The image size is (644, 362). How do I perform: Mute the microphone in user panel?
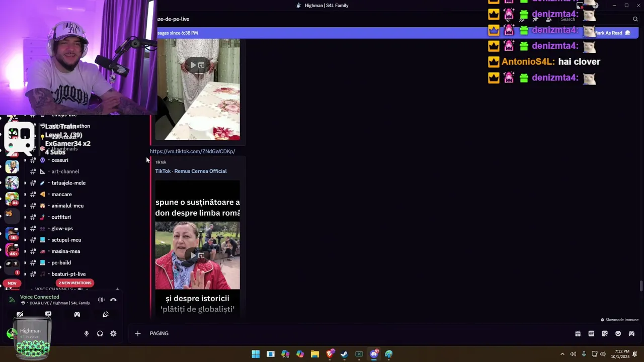point(87,333)
